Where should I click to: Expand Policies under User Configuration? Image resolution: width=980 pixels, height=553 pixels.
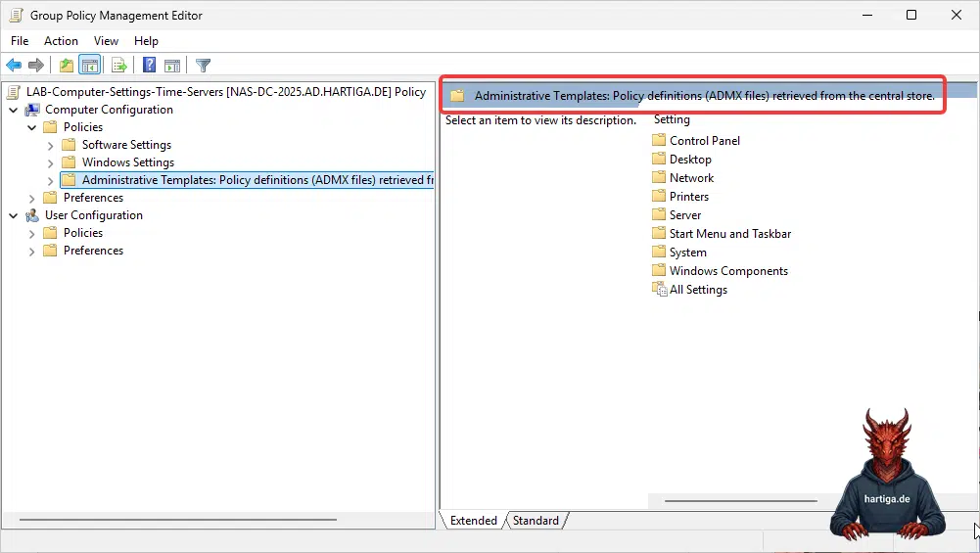click(x=32, y=234)
